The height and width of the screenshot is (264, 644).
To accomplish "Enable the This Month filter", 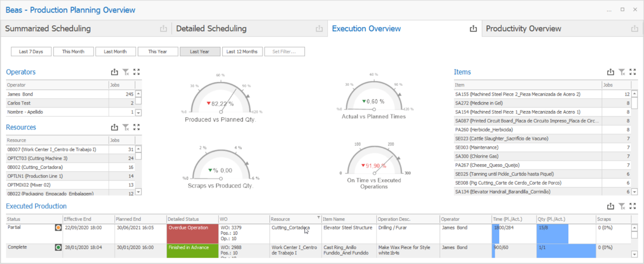I will pyautogui.click(x=73, y=52).
